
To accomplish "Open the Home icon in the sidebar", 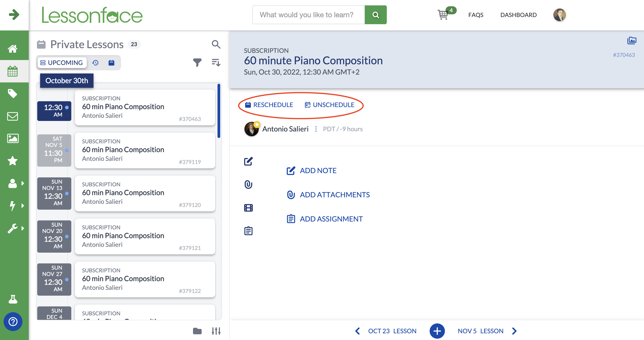I will coord(13,49).
